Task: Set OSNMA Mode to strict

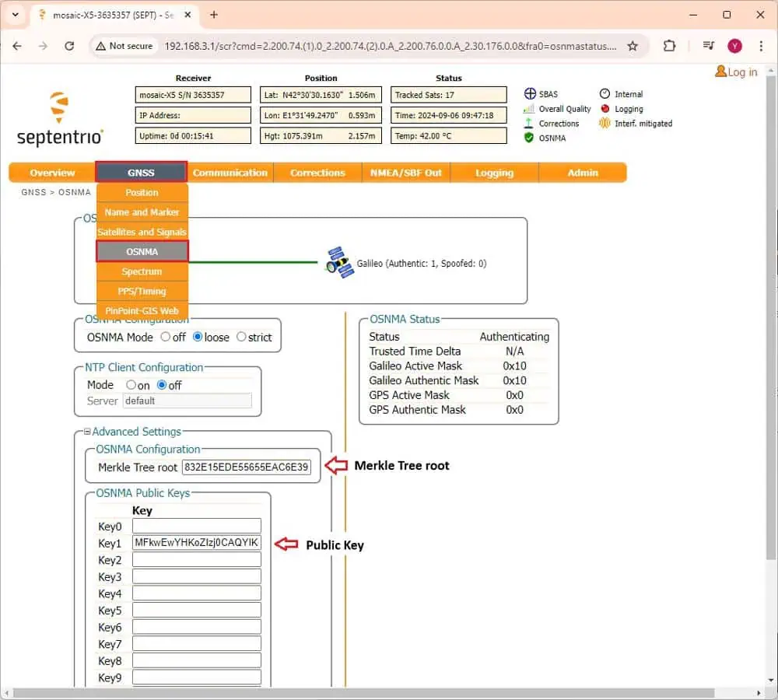Action: tap(241, 337)
